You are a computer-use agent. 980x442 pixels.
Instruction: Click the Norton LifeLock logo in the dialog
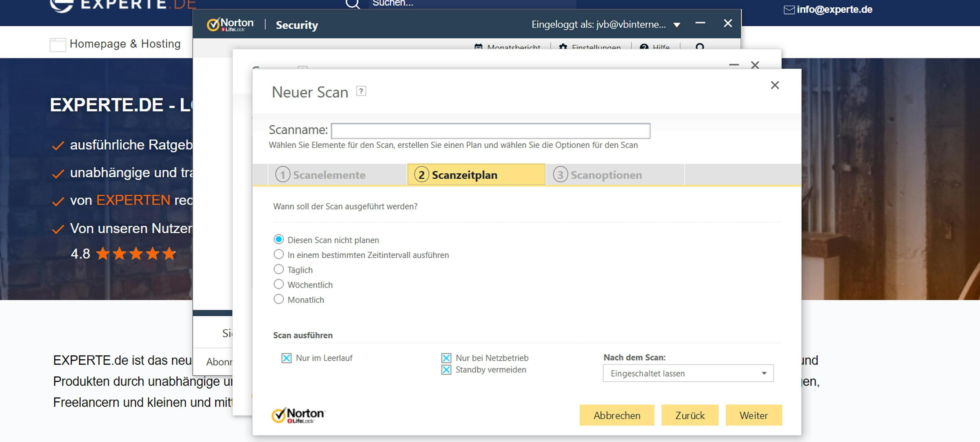pos(298,415)
